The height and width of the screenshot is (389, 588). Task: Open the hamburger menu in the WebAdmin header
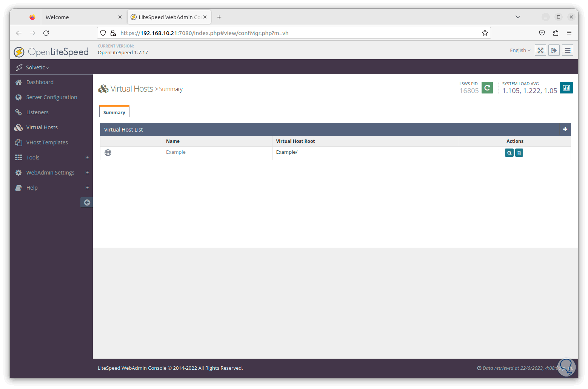pos(568,50)
